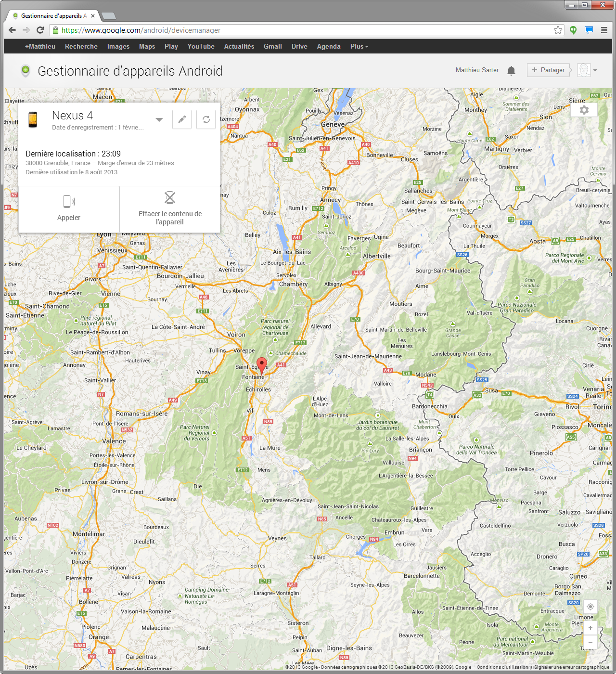Bookmark this page with star icon

pyautogui.click(x=558, y=30)
